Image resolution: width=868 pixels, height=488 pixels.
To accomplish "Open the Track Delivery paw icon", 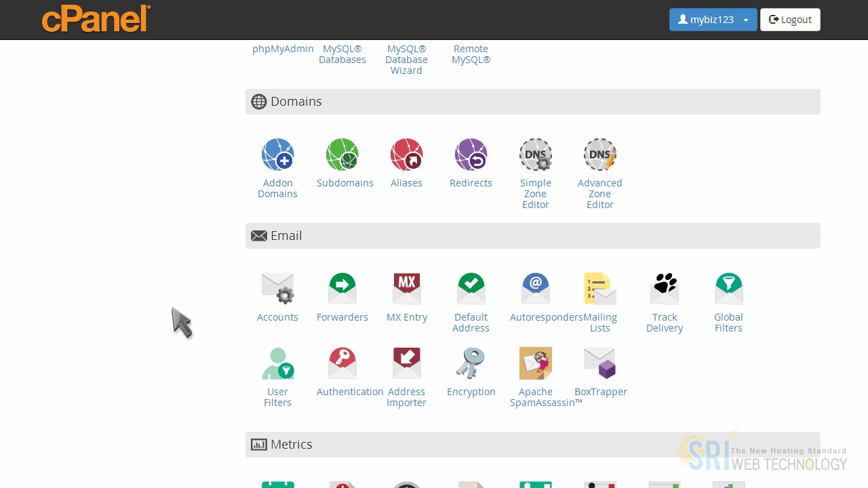I will point(664,289).
